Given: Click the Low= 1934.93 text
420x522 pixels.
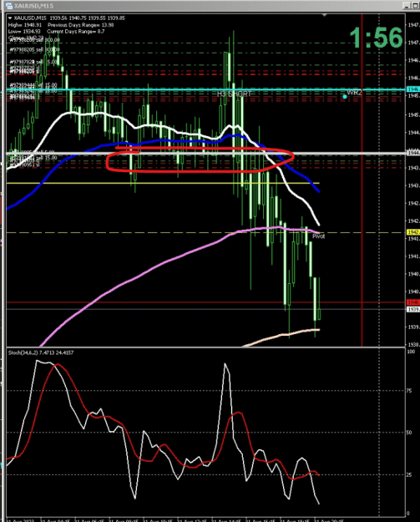Looking at the screenshot, I should pos(24,32).
